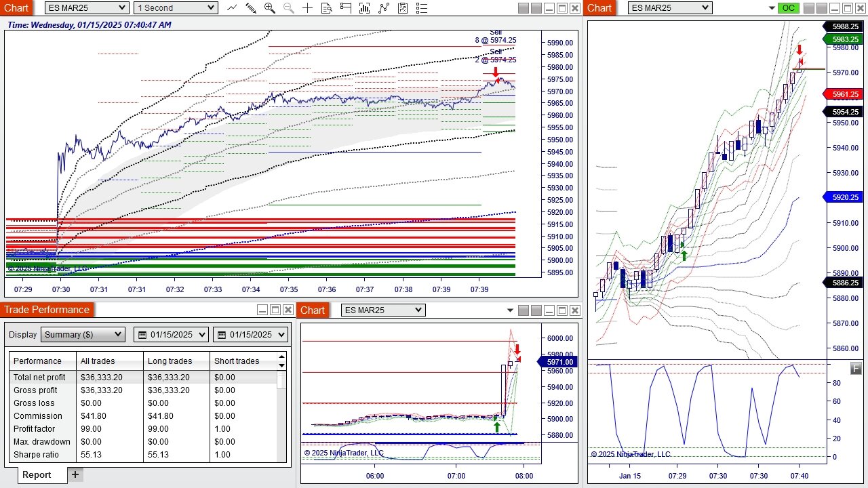This screenshot has width=868, height=488.
Task: Select the Total net profit row label
Action: [39, 377]
